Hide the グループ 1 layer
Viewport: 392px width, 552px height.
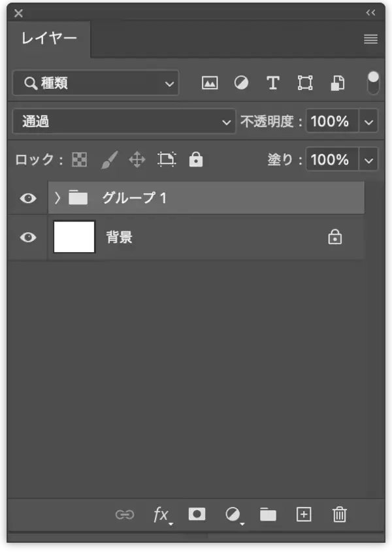click(x=27, y=198)
